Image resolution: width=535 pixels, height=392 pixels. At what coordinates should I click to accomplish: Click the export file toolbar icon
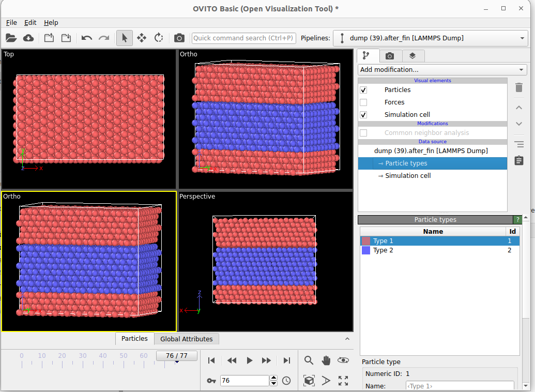point(49,38)
